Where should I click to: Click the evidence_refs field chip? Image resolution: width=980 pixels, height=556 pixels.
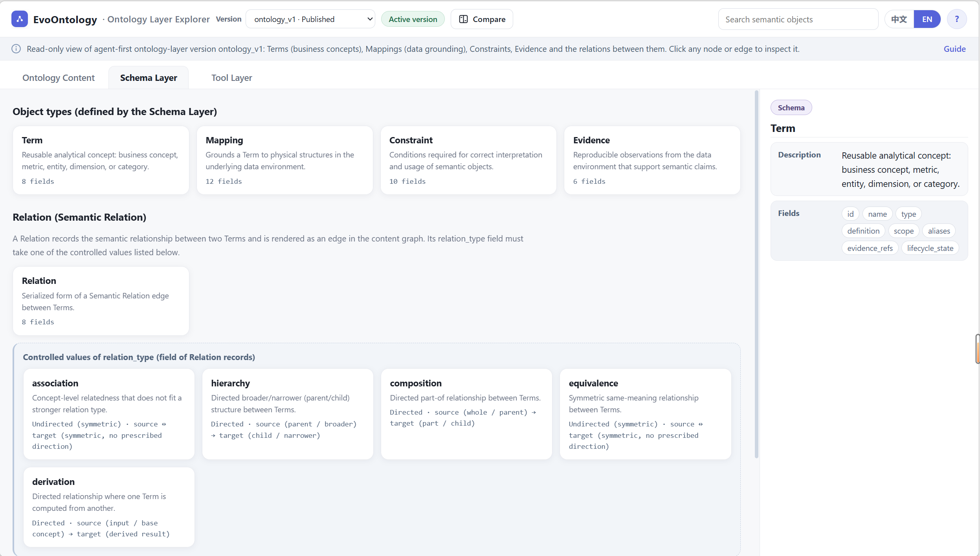870,248
